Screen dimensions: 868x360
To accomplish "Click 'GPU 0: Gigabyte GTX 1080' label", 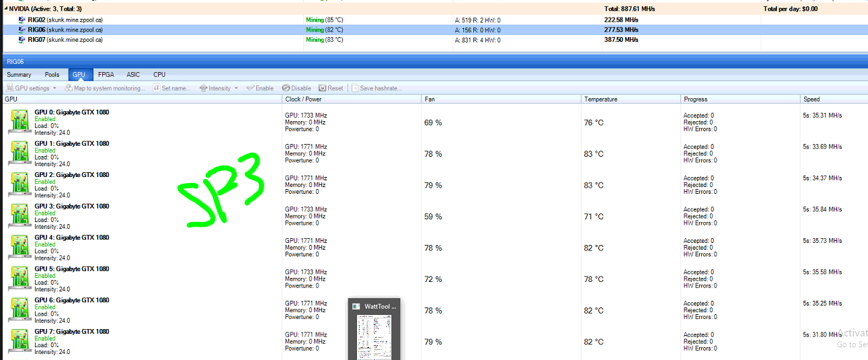I will click(72, 112).
